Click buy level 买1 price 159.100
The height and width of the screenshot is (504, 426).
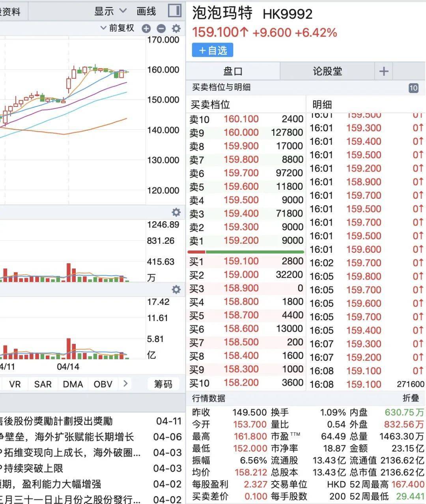click(241, 261)
